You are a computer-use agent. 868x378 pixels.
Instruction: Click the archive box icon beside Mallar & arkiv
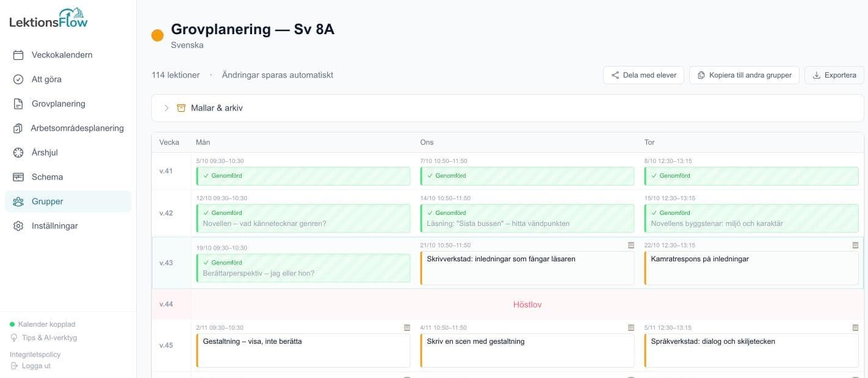pos(181,108)
